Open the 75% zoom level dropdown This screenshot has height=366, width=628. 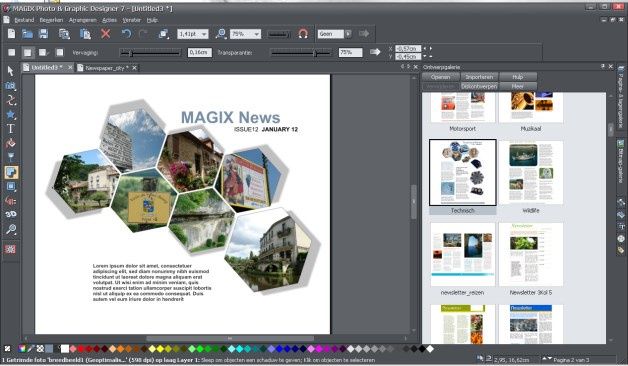coord(256,34)
